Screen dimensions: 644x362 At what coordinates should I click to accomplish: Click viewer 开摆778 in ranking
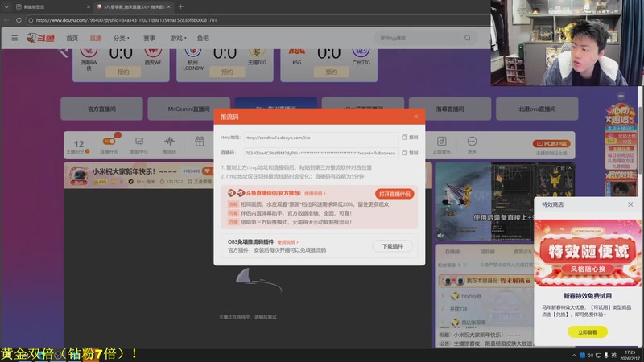pyautogui.click(x=458, y=309)
